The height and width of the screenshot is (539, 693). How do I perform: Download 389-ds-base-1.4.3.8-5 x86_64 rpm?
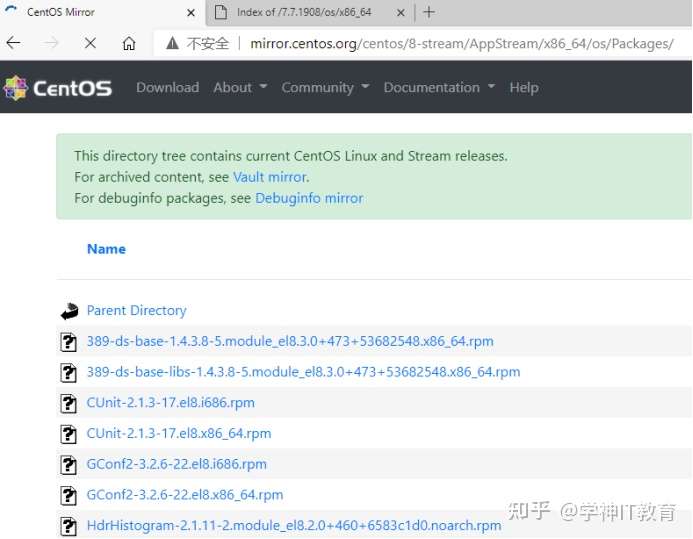(x=290, y=341)
